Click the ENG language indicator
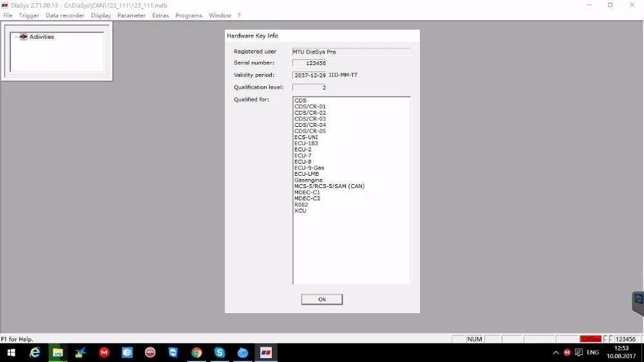 (592, 352)
